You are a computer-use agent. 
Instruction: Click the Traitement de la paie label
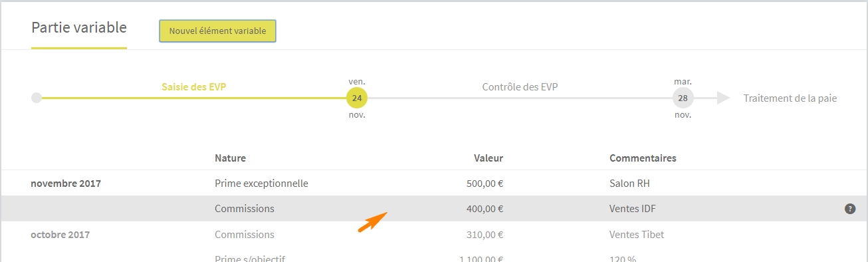[790, 98]
